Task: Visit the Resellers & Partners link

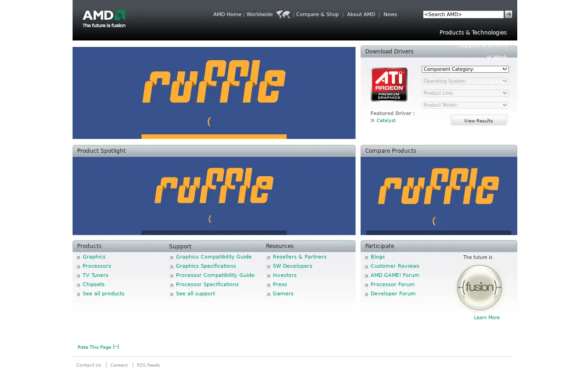Action: point(300,257)
